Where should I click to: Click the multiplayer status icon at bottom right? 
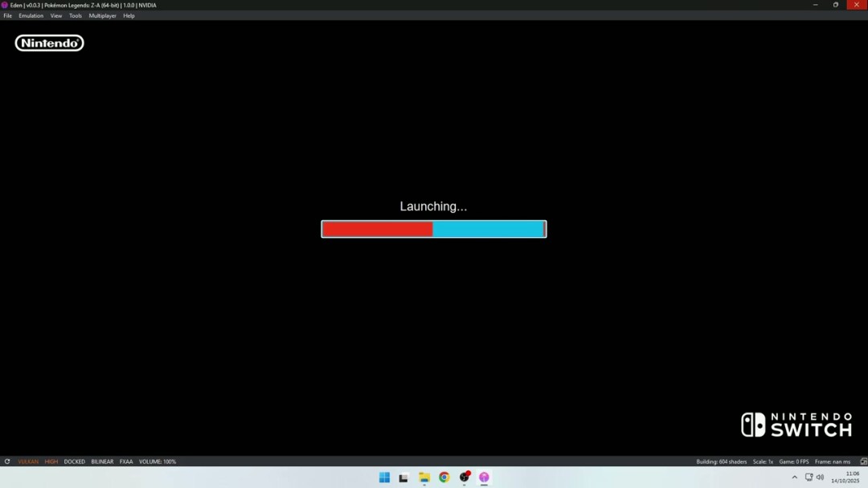[x=863, y=461]
